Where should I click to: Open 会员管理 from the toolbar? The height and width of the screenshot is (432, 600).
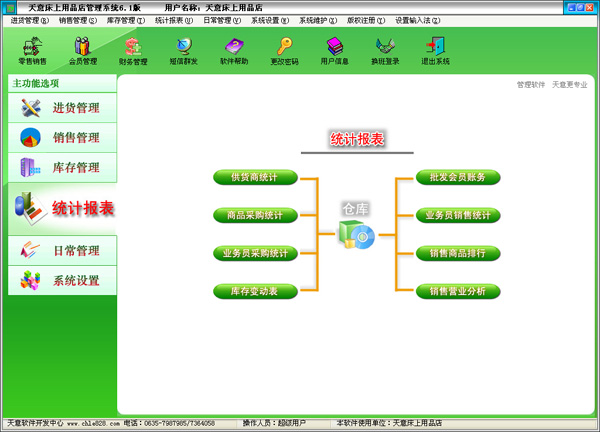tap(83, 50)
